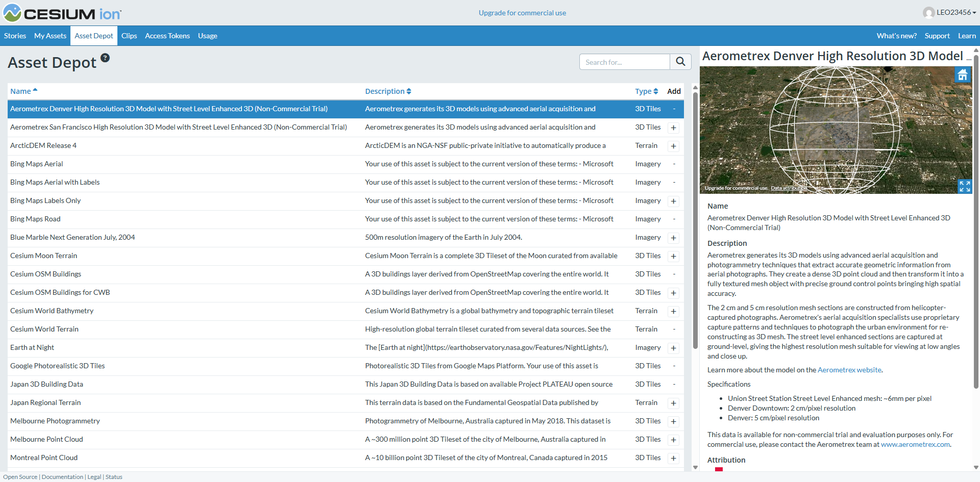Open the Status footer link

(x=114, y=477)
